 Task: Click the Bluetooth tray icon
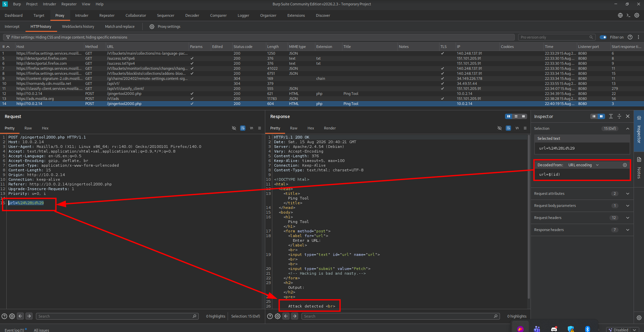(x=588, y=329)
